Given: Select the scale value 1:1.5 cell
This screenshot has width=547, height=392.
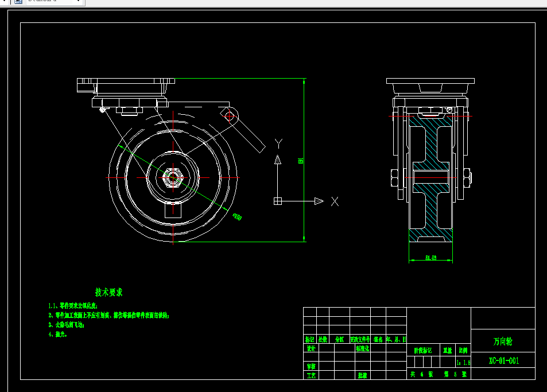Looking at the screenshot, I should click(463, 363).
